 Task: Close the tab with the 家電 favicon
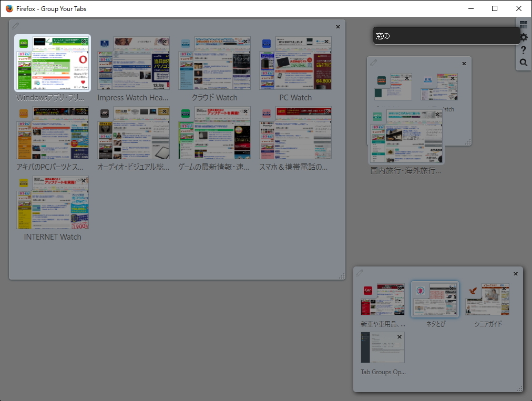pyautogui.click(x=453, y=78)
